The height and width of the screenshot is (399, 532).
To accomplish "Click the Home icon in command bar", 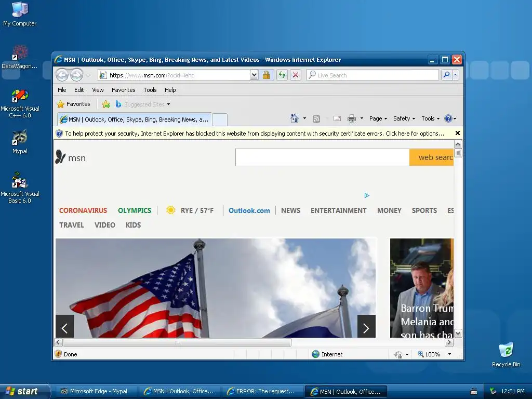I will [x=295, y=118].
